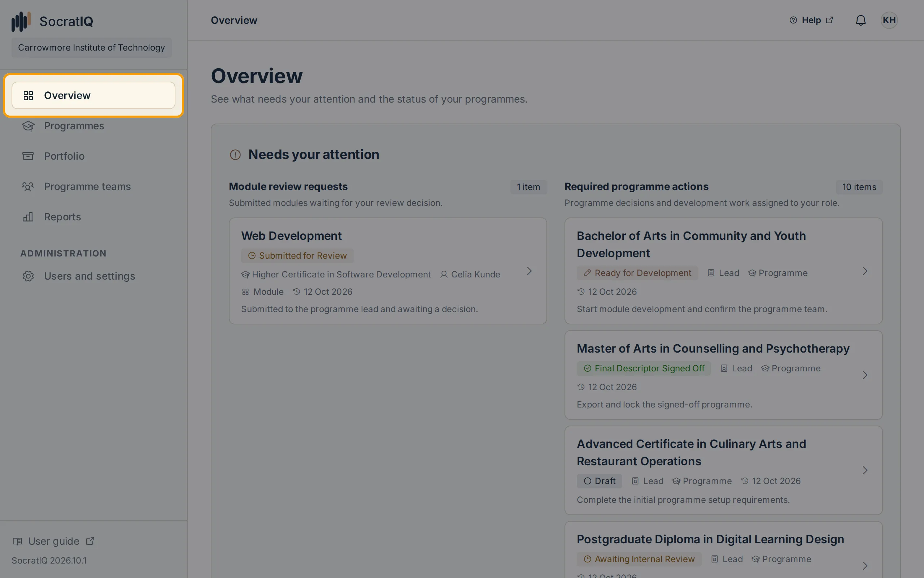This screenshot has height=578, width=924.
Task: Click Higher Certificate in Software Development text
Action: click(341, 275)
